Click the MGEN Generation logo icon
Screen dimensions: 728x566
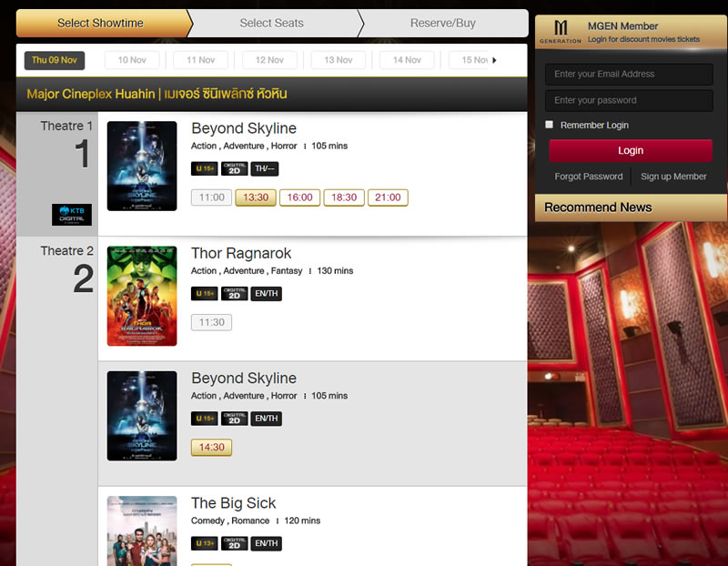(x=561, y=32)
